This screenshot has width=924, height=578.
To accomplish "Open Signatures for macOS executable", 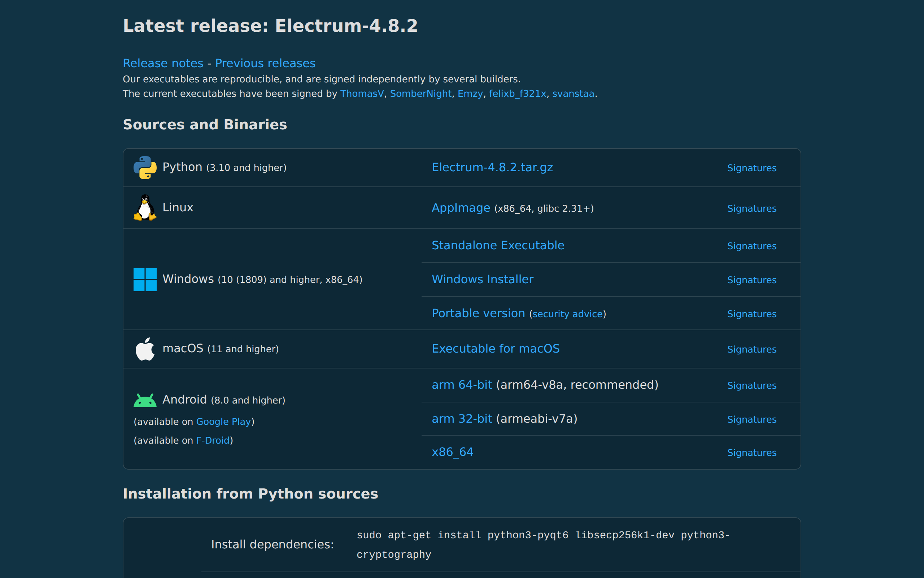I will pyautogui.click(x=751, y=350).
